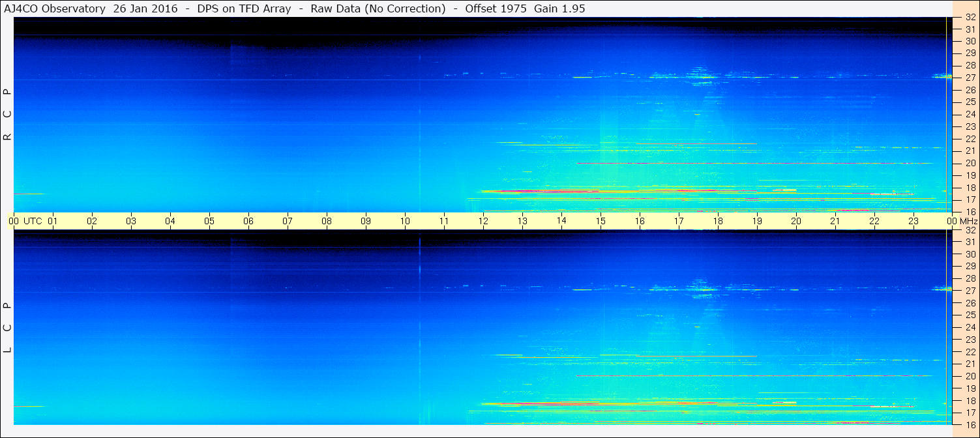Viewport: 980px width, 438px height.
Task: Click 'Raw Data (No Correction)' header text
Action: coord(378,8)
